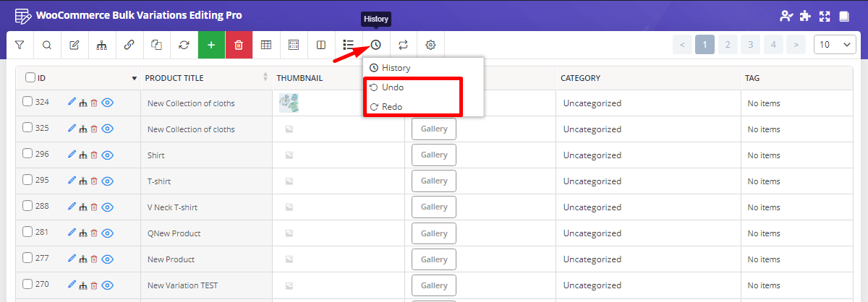Open the filter funnel icon in toolbar

click(20, 45)
